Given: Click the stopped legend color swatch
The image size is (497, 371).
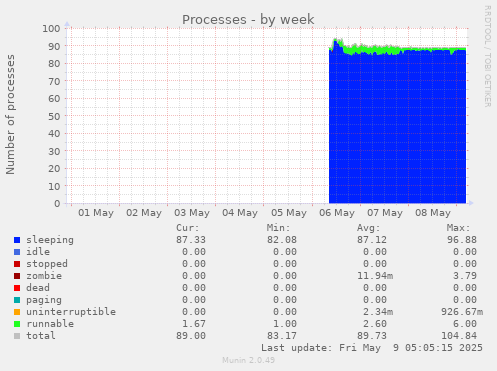Looking at the screenshot, I should point(17,264).
